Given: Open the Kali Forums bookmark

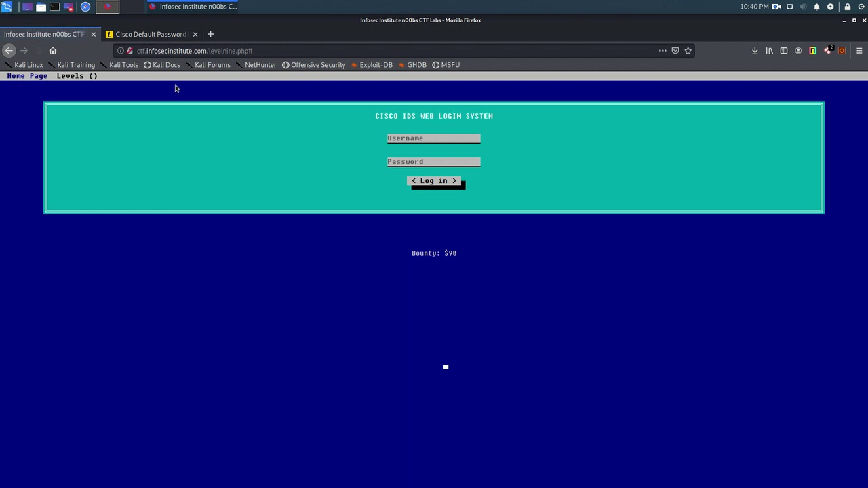Looking at the screenshot, I should point(208,65).
